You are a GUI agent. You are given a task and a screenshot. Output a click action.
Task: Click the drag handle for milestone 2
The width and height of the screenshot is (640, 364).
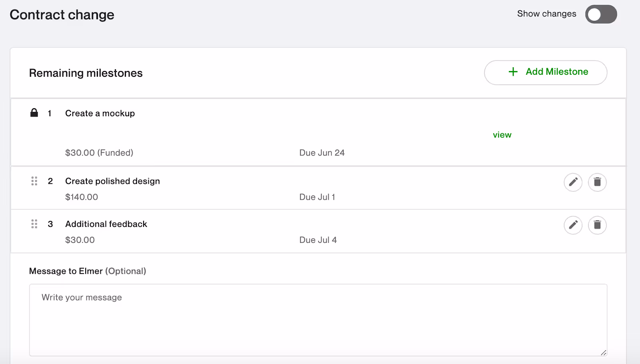click(34, 181)
